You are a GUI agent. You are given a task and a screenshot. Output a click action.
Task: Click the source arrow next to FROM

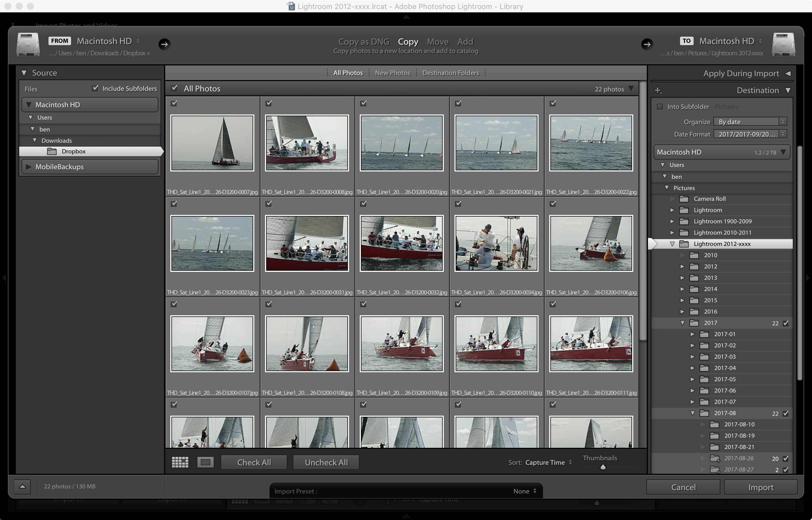point(164,44)
